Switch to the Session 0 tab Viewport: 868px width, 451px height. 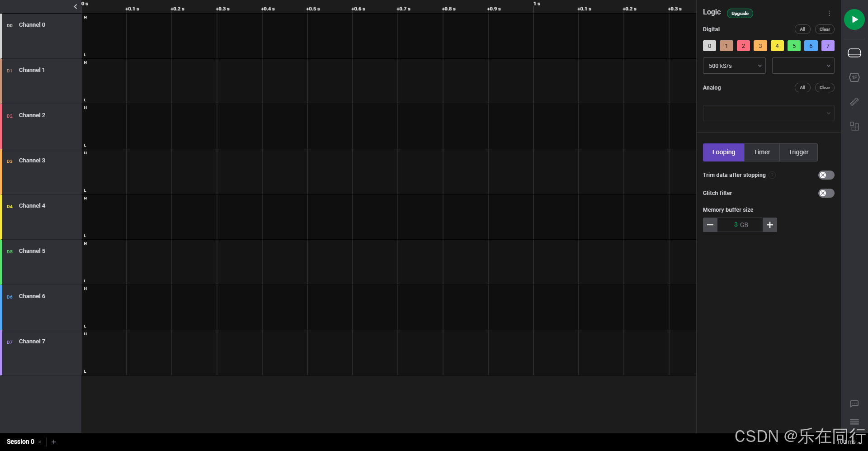click(x=20, y=442)
